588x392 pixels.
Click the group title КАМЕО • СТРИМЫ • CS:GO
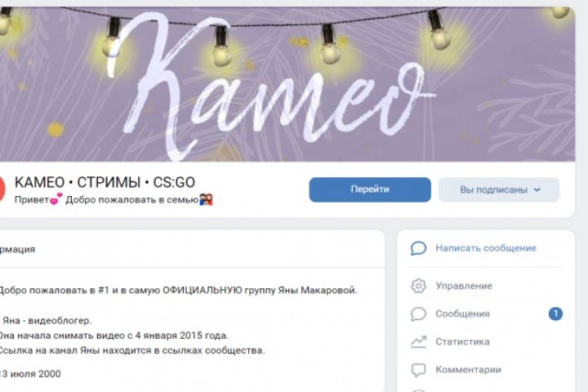pos(105,183)
